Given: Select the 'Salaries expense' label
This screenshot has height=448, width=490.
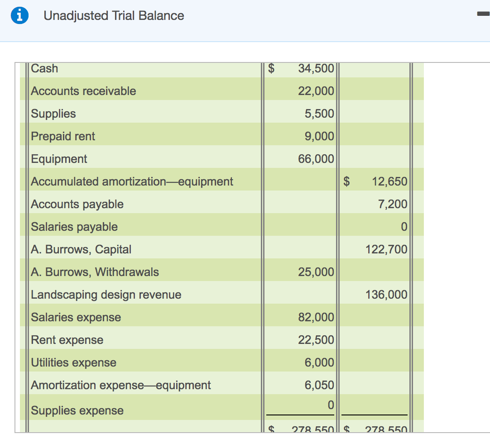Looking at the screenshot, I should pyautogui.click(x=76, y=318).
